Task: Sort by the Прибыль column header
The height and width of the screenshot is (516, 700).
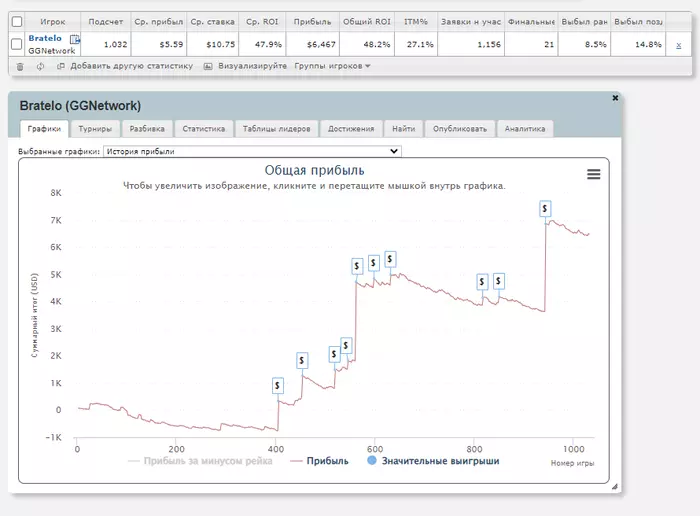Action: [312, 21]
